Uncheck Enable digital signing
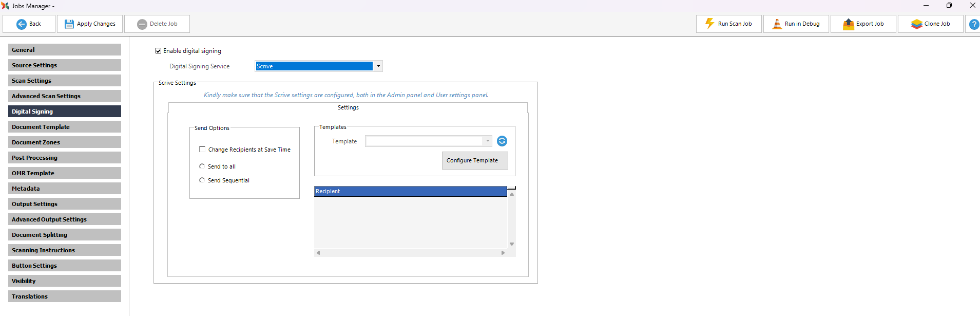Viewport: 980px width, 316px height. pos(159,51)
